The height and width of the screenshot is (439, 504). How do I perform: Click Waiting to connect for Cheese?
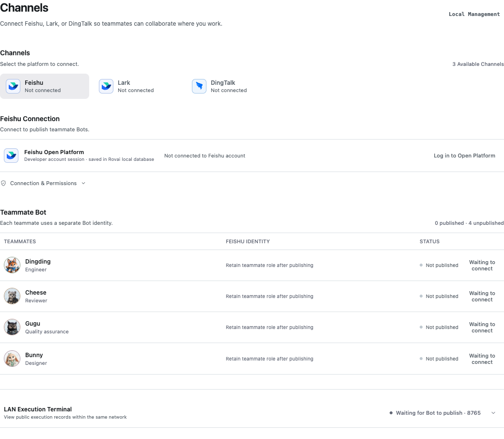482,297
